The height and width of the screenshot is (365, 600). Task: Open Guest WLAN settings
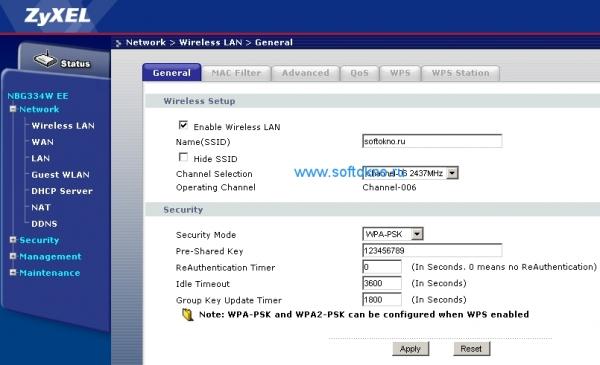click(60, 175)
